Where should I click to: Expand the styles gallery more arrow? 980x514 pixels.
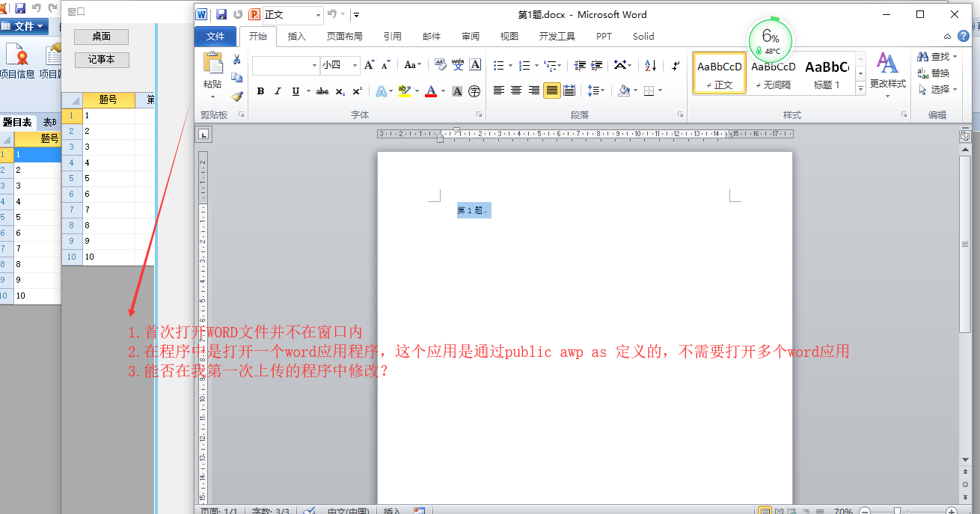coord(860,89)
